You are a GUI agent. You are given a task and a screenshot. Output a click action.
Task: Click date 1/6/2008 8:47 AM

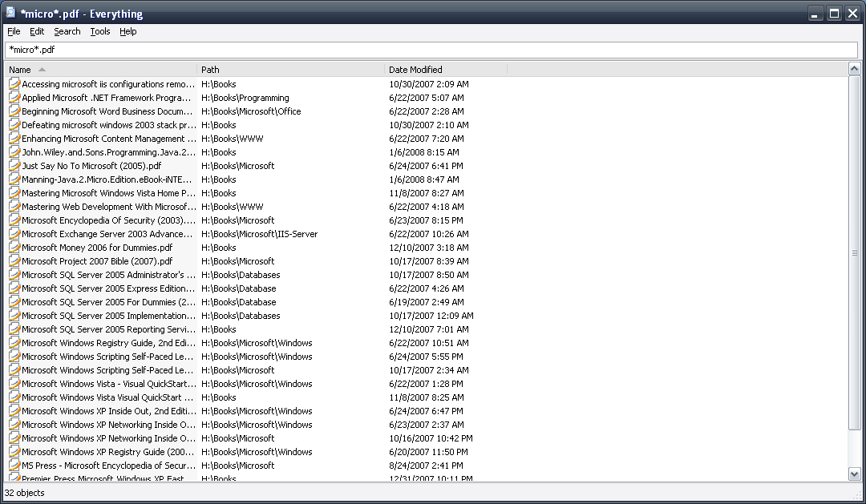pos(424,179)
